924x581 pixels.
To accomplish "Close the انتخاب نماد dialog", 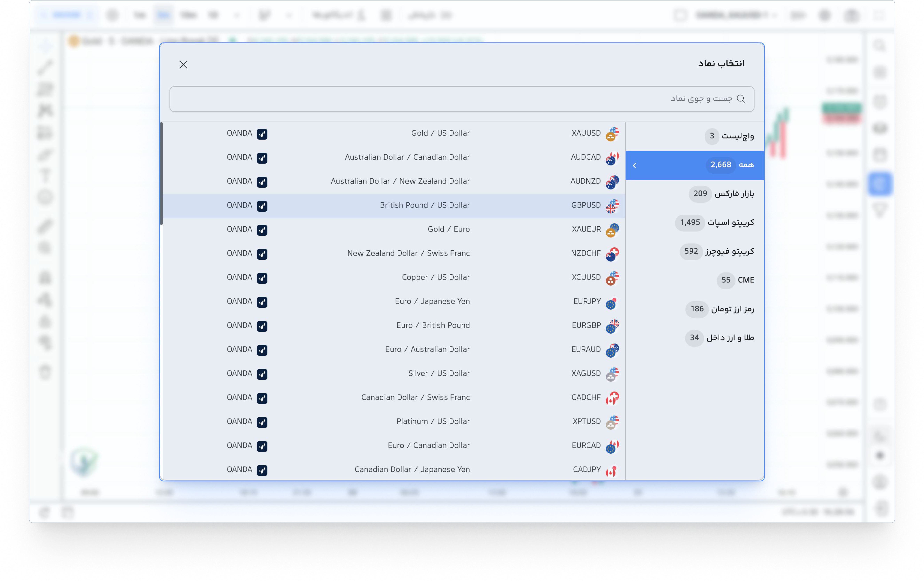I will 183,65.
